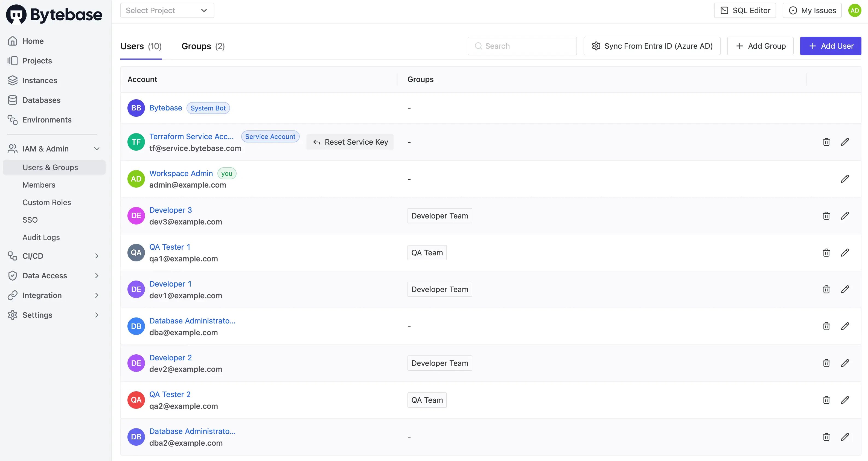Viewport: 868px width, 461px height.
Task: Click the Add User button
Action: pyautogui.click(x=830, y=46)
